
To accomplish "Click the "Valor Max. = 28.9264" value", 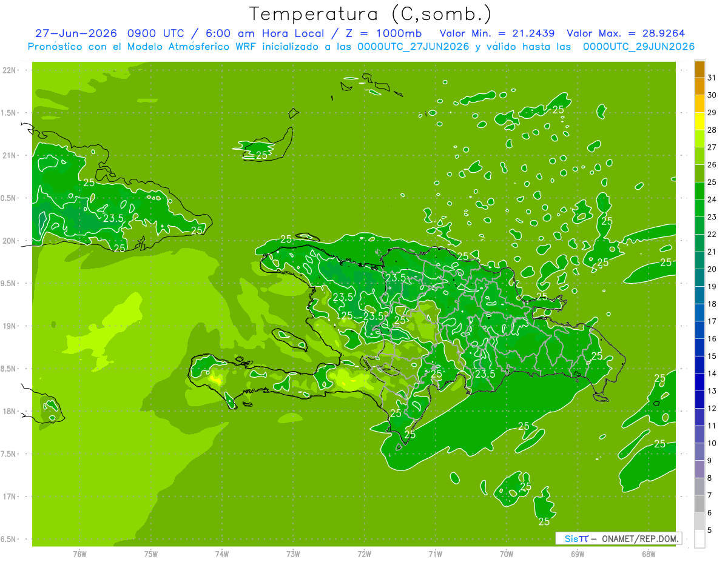I will click(625, 33).
